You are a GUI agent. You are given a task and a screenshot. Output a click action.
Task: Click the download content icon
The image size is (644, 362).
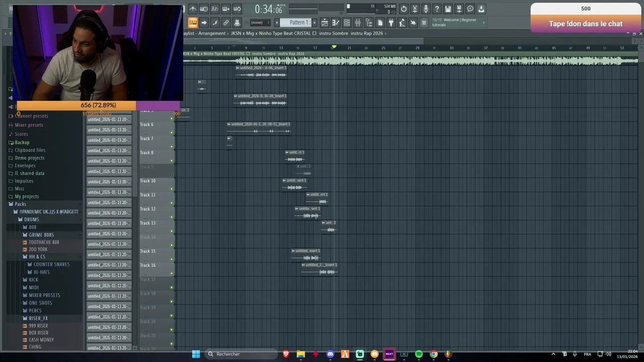[481, 9]
